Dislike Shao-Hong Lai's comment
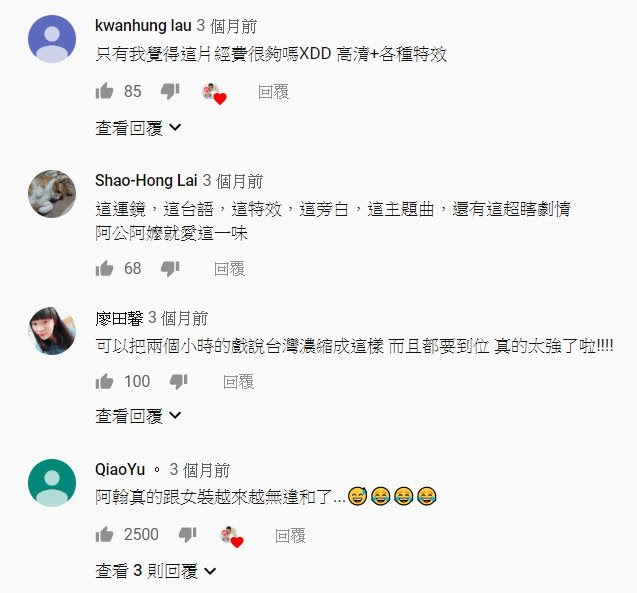The width and height of the screenshot is (637, 593). [170, 268]
